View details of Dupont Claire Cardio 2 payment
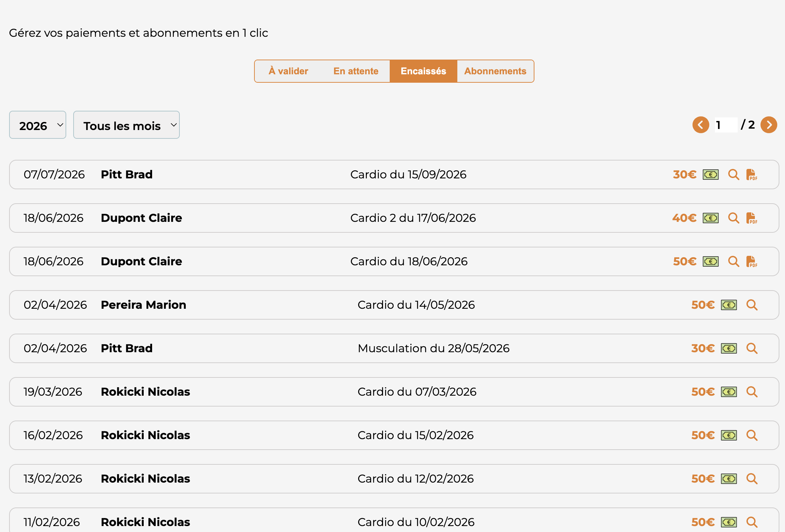Image resolution: width=785 pixels, height=532 pixels. [733, 218]
